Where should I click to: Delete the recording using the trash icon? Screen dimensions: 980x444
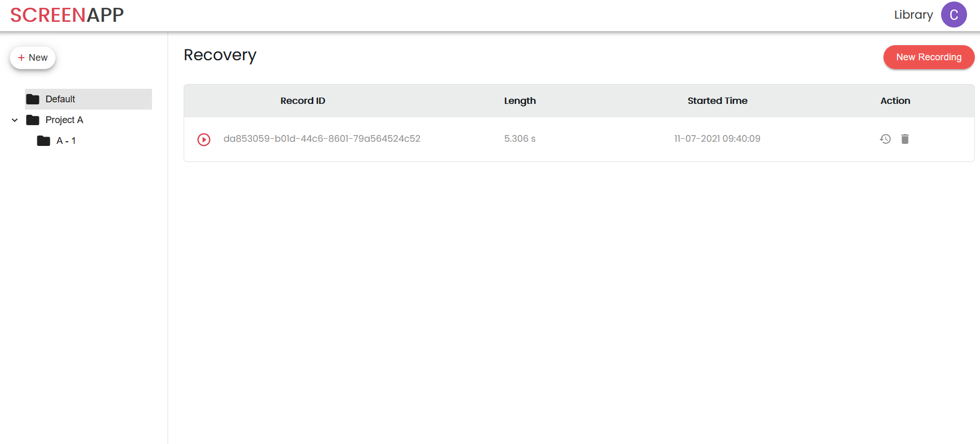905,139
